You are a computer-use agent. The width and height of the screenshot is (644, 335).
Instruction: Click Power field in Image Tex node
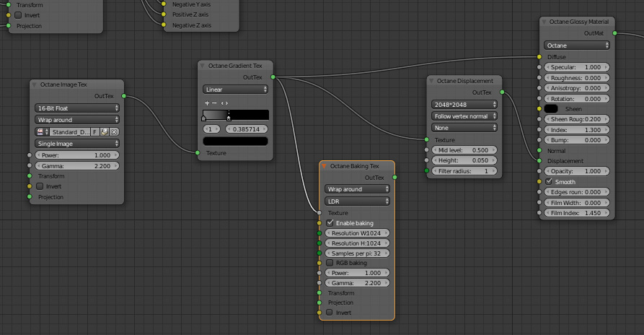pyautogui.click(x=76, y=155)
